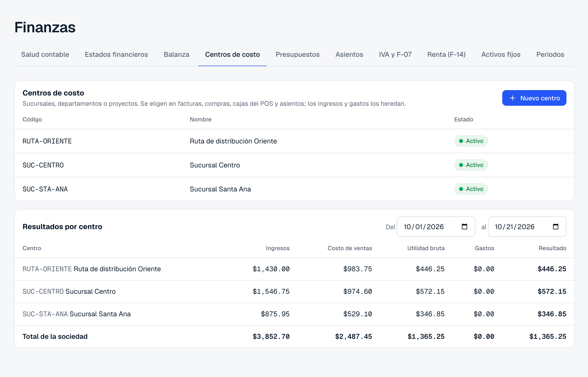
Task: Click the Nuevo centro button
Action: [x=534, y=98]
